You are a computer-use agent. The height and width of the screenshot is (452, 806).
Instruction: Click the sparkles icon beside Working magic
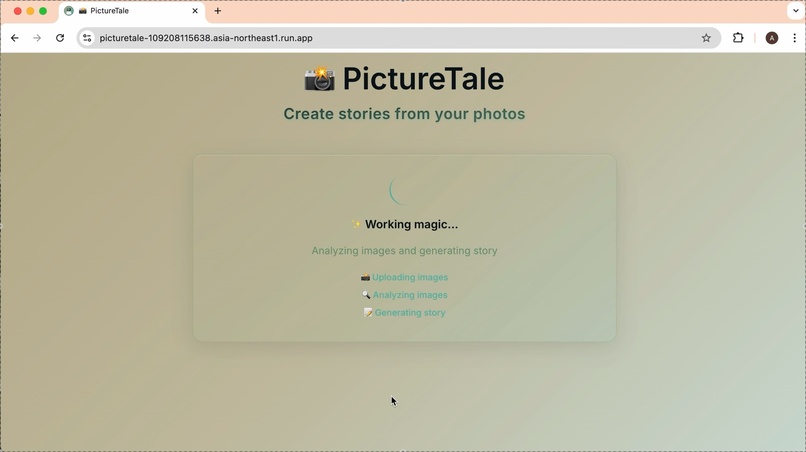356,224
